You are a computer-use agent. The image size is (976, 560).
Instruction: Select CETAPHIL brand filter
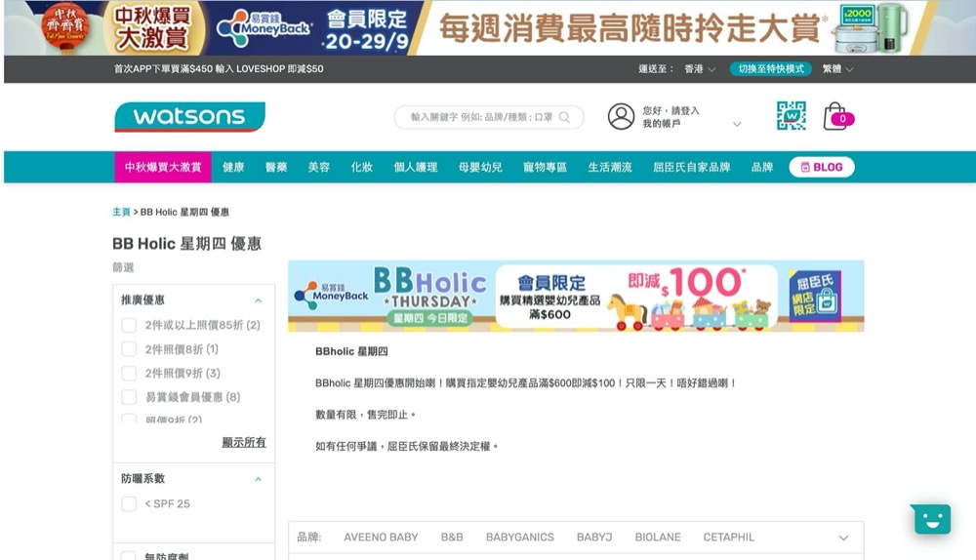tap(729, 537)
